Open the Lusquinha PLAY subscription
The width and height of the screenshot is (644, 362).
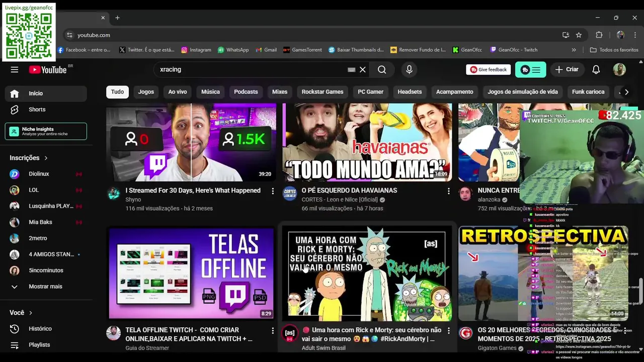tap(46, 206)
